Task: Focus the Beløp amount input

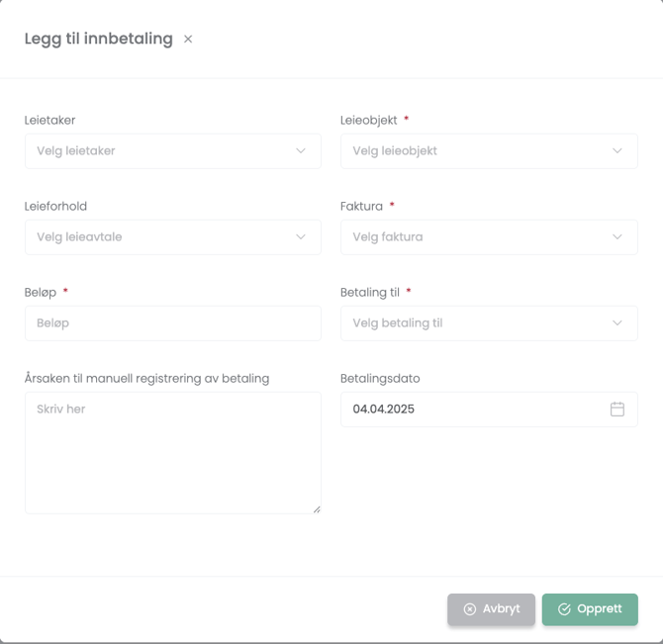Action: click(x=172, y=323)
